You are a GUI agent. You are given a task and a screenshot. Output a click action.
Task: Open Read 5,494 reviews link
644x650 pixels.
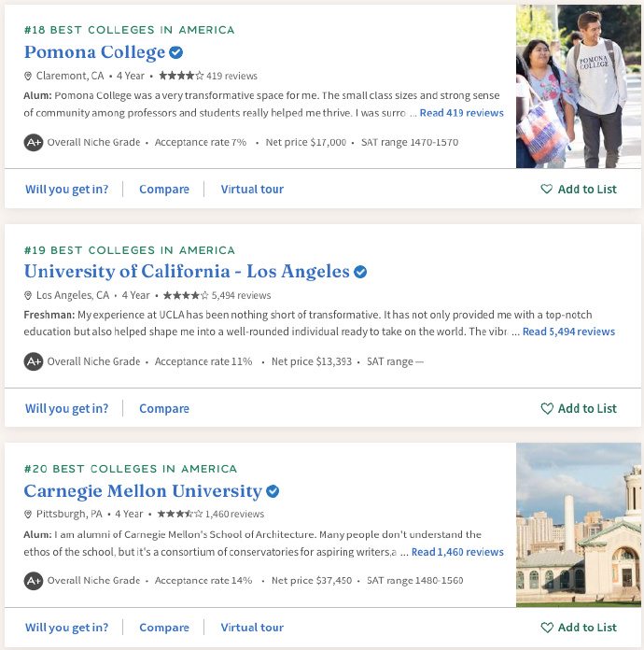click(x=568, y=332)
